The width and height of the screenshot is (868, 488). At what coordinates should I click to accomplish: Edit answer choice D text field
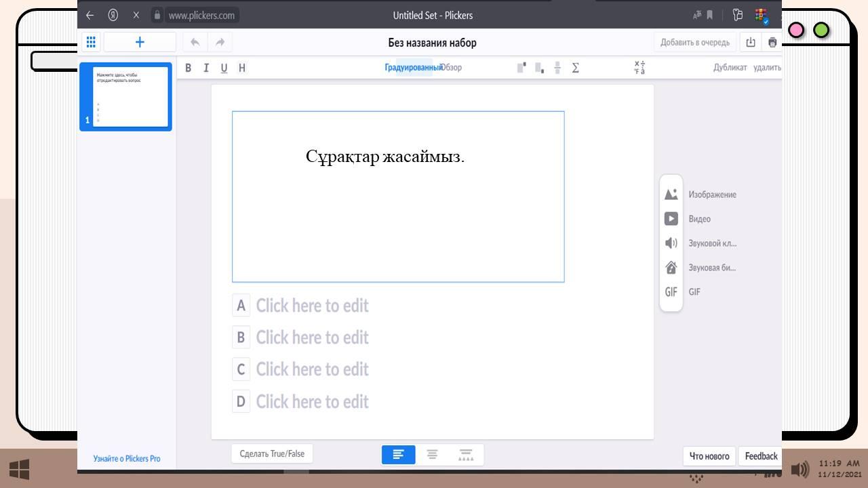click(313, 401)
